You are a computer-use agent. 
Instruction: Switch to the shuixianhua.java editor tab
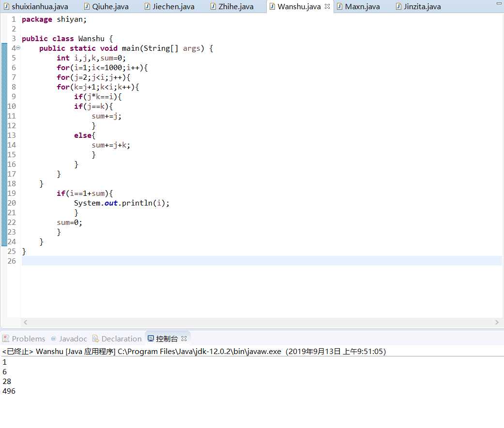tap(36, 6)
